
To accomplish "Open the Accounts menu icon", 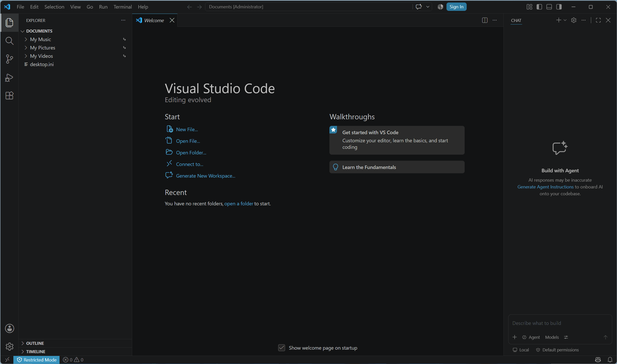I will point(9,328).
